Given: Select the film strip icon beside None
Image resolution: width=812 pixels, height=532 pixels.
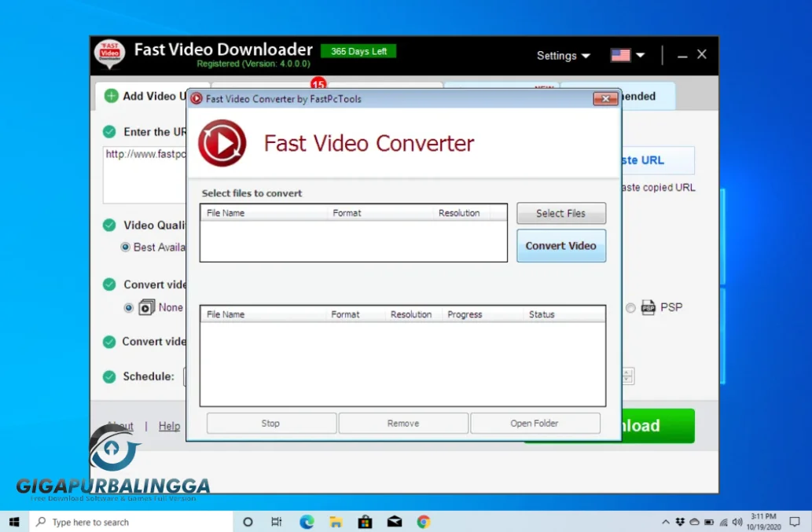Looking at the screenshot, I should point(146,307).
